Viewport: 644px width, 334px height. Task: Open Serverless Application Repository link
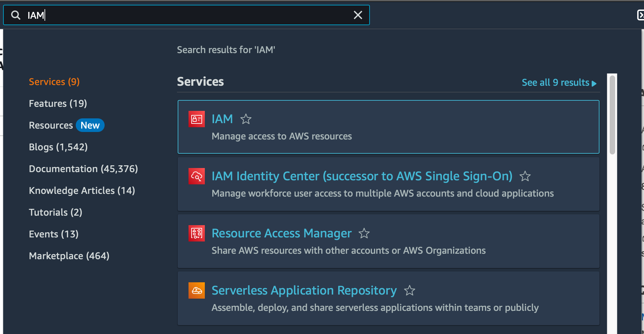point(304,290)
